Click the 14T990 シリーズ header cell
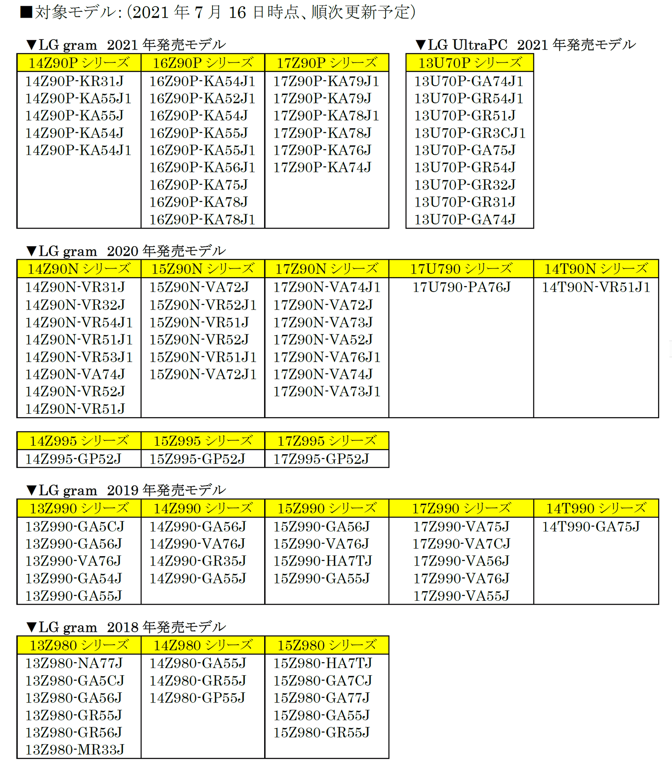 (x=596, y=508)
